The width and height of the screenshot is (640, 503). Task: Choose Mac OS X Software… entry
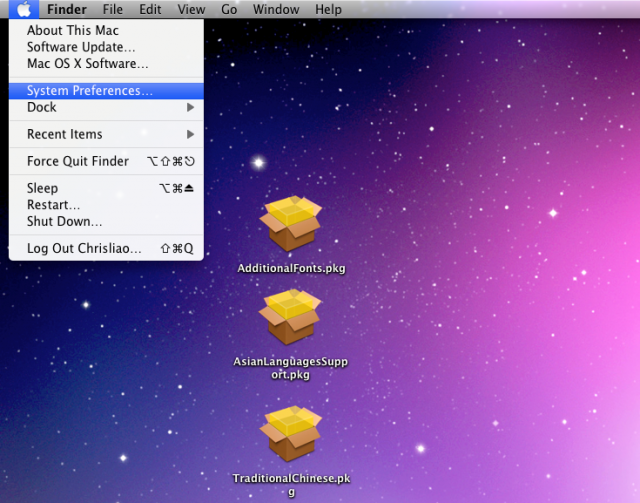point(106,64)
